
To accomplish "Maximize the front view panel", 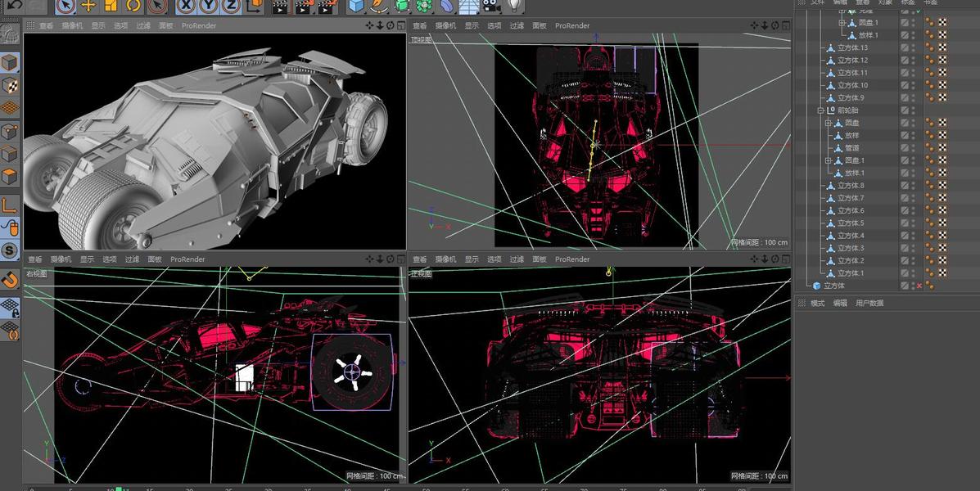I will [x=786, y=259].
